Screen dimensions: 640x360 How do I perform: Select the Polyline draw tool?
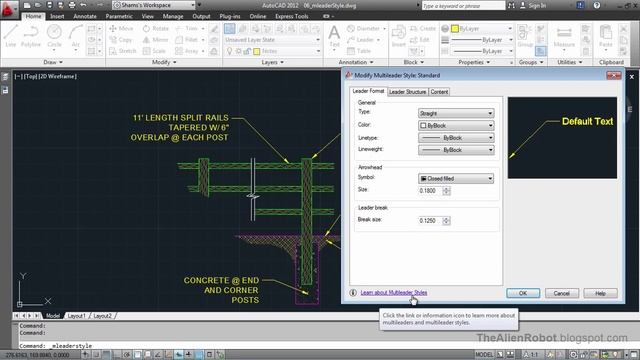coord(31,36)
